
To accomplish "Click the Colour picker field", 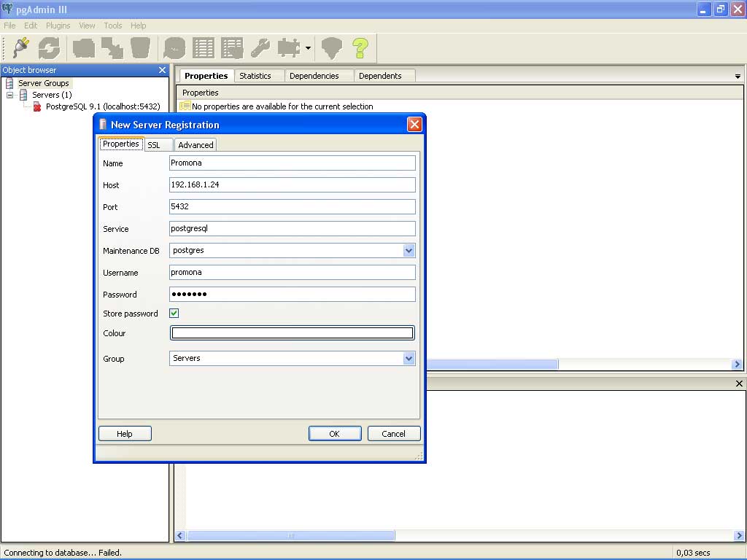I will 292,333.
